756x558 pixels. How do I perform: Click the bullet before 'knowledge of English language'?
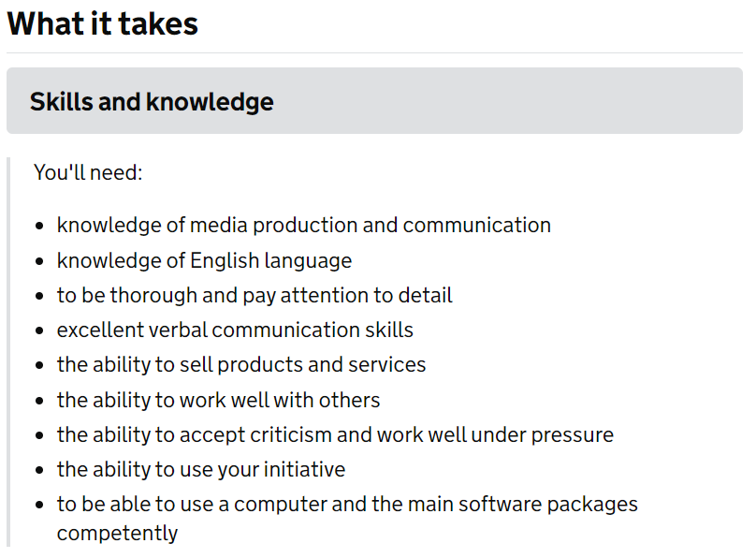pos(39,261)
